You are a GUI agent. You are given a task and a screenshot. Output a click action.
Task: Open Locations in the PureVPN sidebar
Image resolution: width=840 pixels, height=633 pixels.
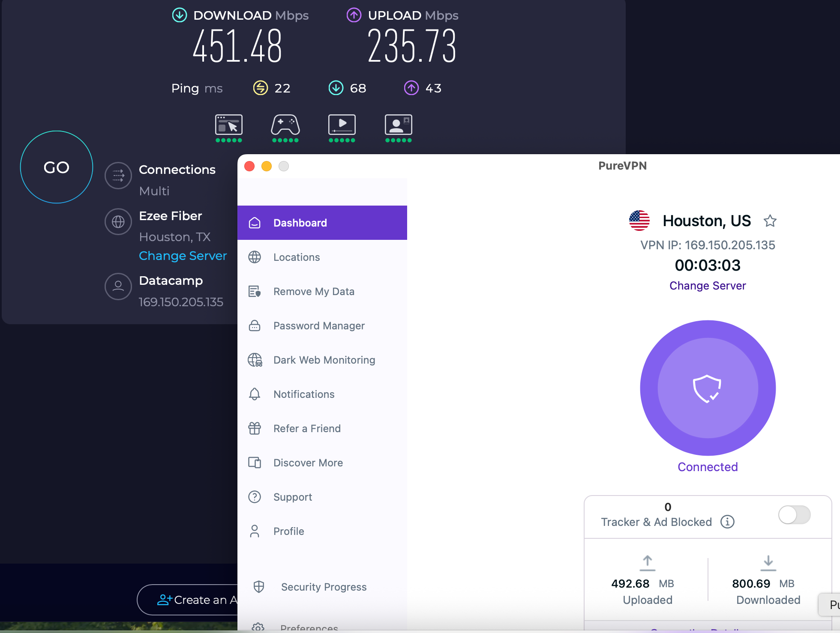[322, 257]
